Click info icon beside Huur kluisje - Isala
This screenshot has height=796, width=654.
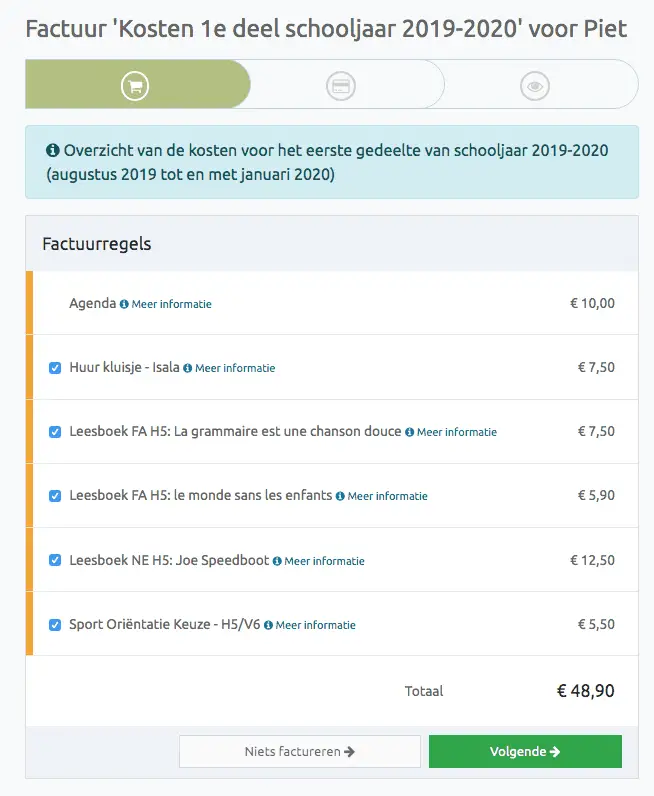(188, 368)
